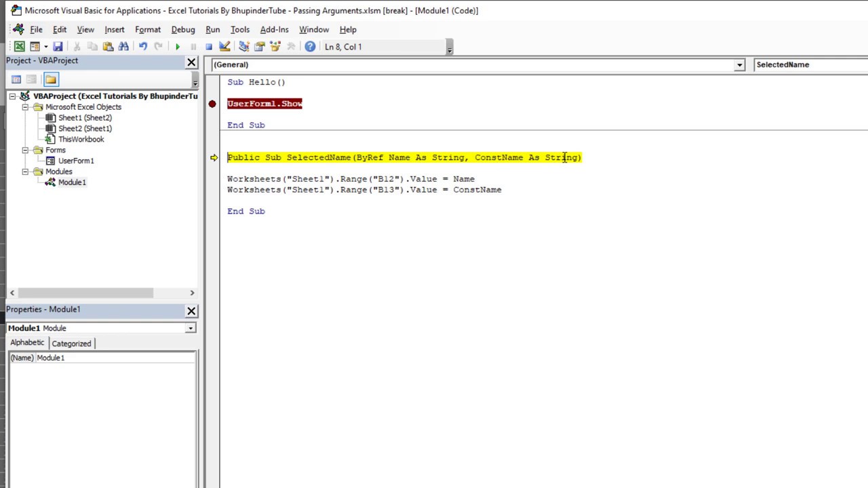Viewport: 868px width, 488px height.
Task: Remove the breakpoint dot beside UserForm1.Show
Action: coord(212,104)
